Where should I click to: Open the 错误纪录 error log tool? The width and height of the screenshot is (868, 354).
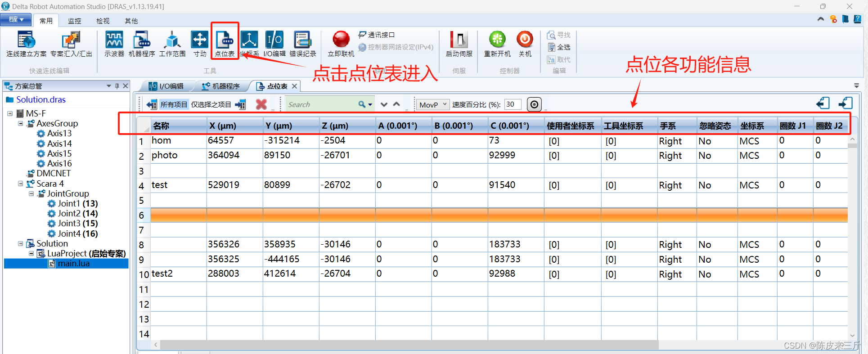tap(303, 44)
